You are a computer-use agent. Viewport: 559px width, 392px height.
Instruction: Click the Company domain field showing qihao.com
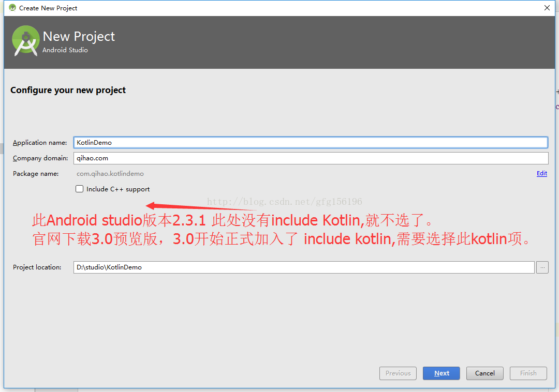[x=311, y=158]
